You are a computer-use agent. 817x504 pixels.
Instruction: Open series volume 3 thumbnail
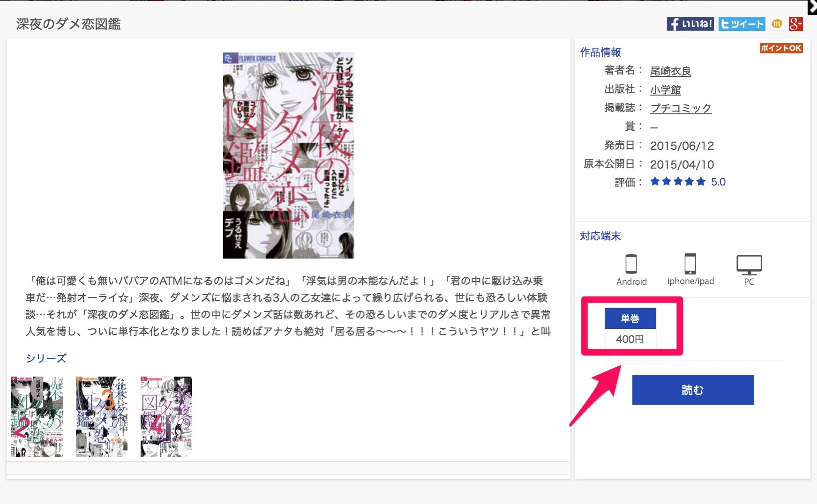click(102, 416)
